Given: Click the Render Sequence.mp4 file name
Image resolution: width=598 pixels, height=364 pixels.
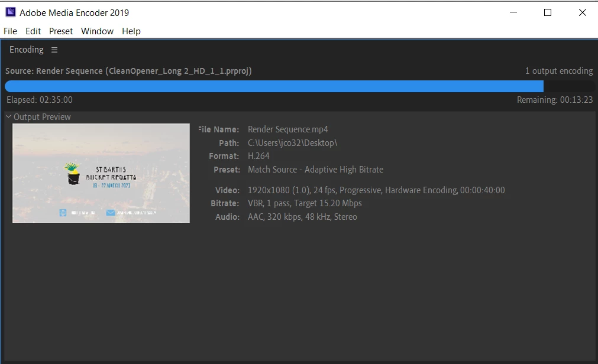Looking at the screenshot, I should tap(288, 129).
